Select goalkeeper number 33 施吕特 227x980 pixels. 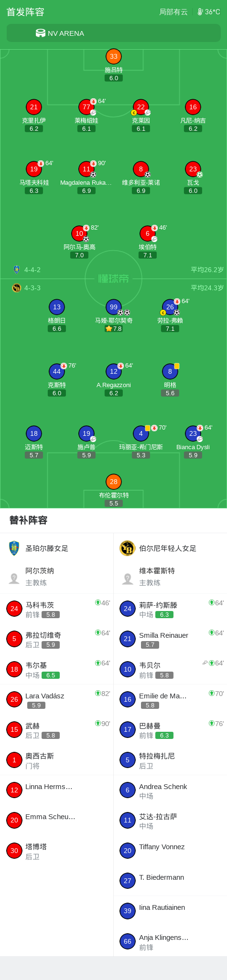tap(114, 56)
